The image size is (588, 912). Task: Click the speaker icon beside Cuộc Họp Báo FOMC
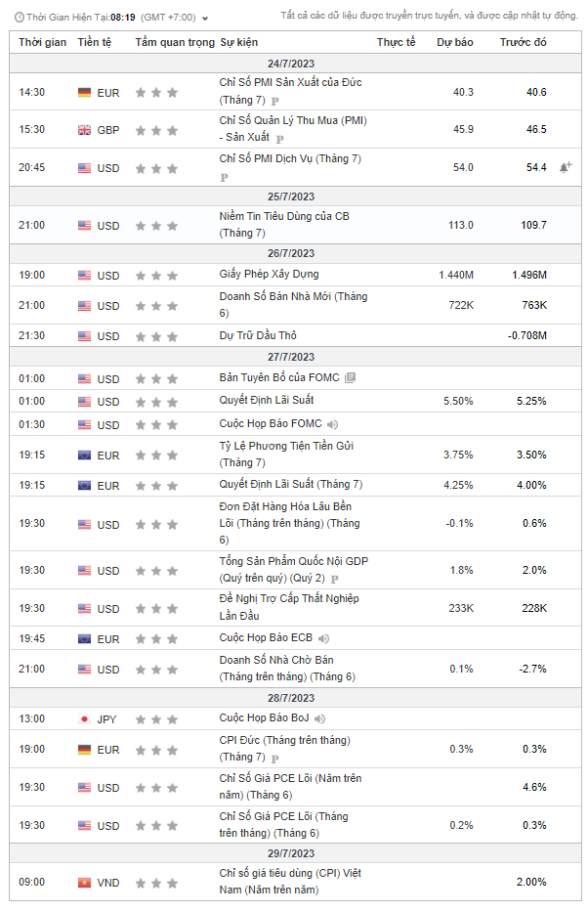tap(333, 424)
